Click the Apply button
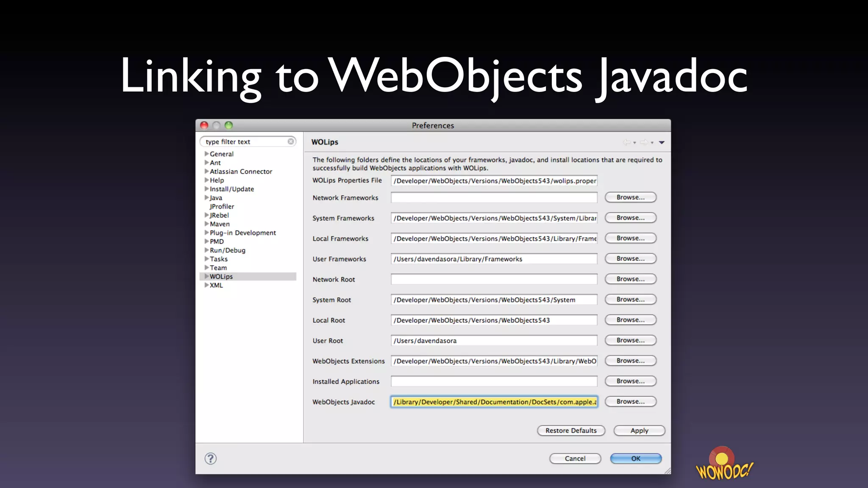This screenshot has height=488, width=868. (639, 430)
